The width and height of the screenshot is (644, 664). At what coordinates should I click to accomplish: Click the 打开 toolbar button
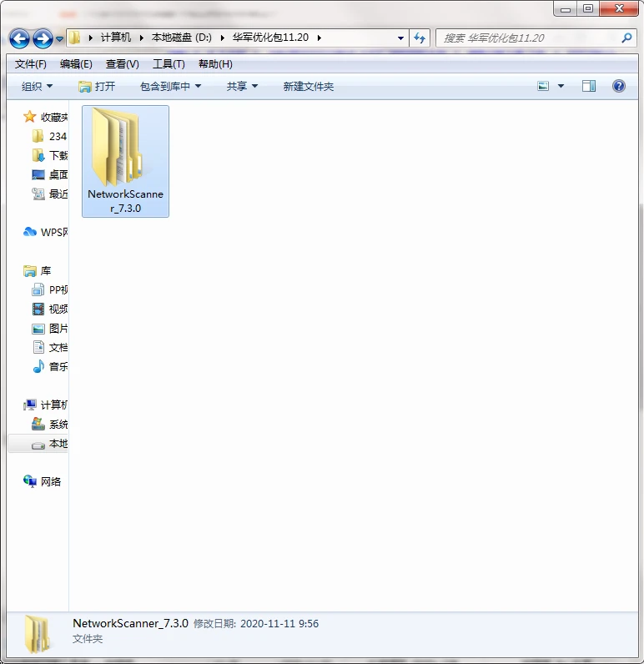pos(97,86)
